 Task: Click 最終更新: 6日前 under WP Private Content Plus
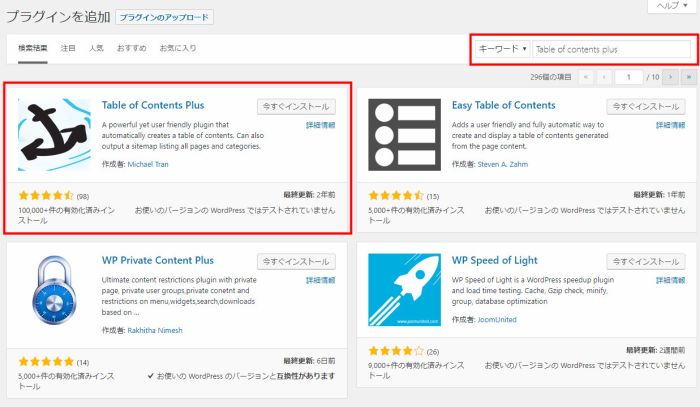pyautogui.click(x=309, y=361)
